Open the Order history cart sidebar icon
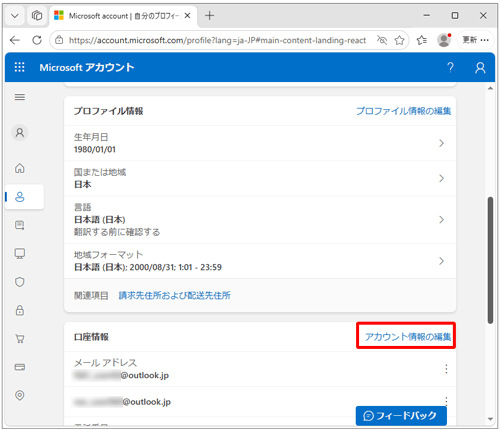Viewport: 500px width, 430px height. [20, 339]
